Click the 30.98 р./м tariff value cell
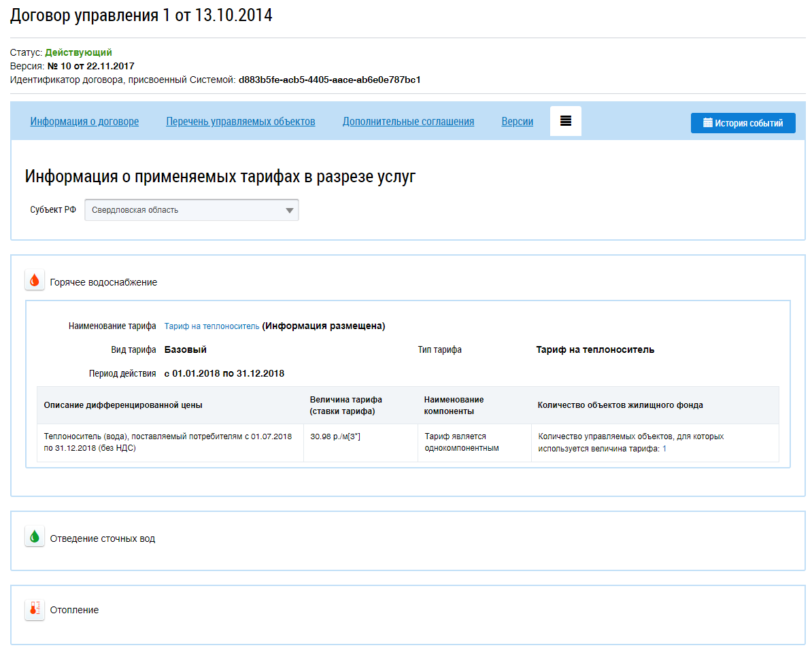This screenshot has width=812, height=652. (x=335, y=436)
